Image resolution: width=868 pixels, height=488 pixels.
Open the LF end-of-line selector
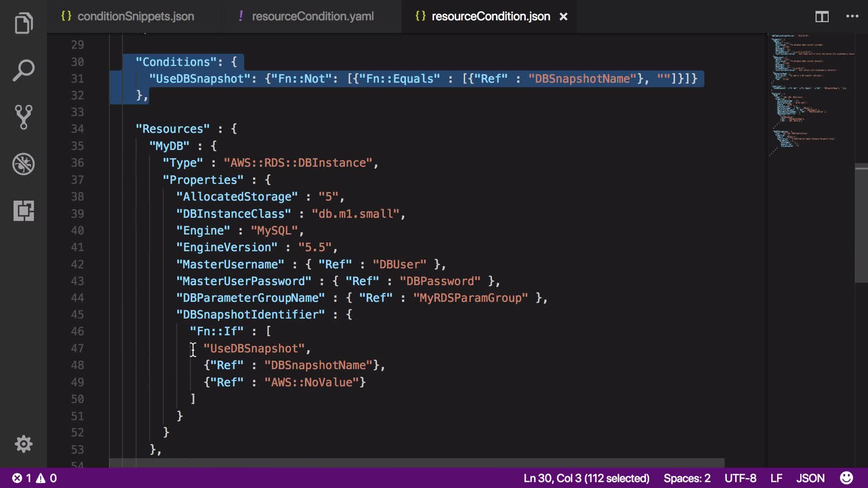776,478
